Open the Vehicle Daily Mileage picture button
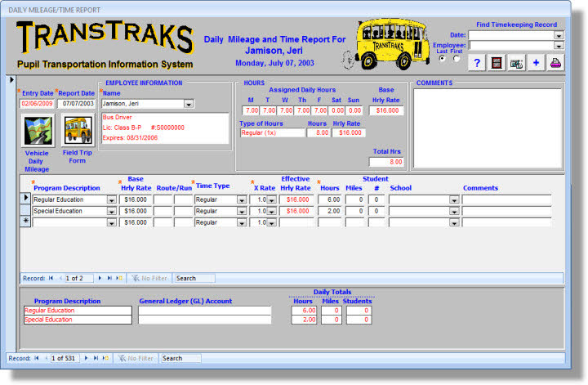Image resolution: width=588 pixels, height=385 pixels. coord(36,129)
